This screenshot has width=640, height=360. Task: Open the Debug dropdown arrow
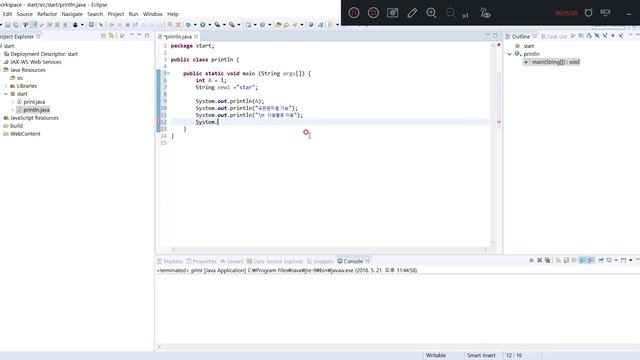pos(195,25)
